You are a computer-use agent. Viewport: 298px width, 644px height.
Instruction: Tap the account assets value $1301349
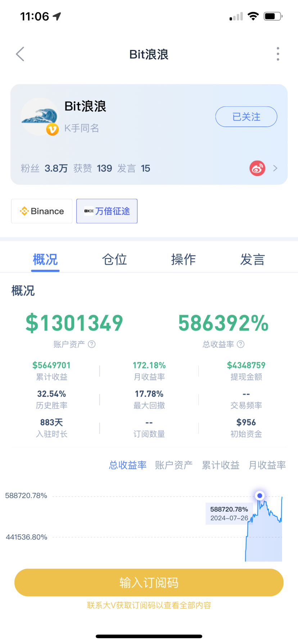[x=74, y=323]
